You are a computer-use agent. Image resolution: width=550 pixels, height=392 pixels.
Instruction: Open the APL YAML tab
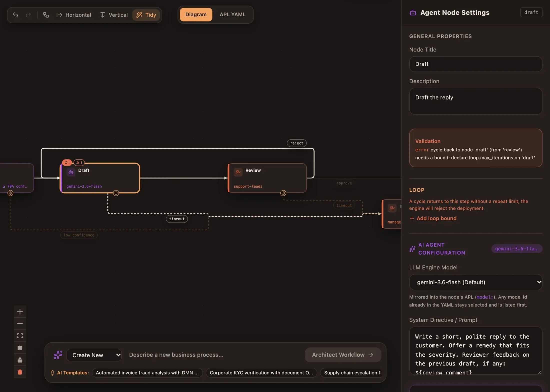point(232,14)
